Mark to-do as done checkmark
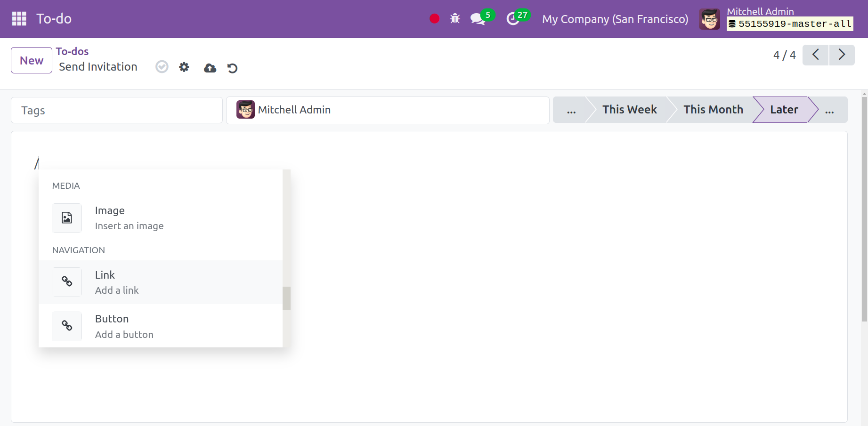The height and width of the screenshot is (426, 868). click(162, 67)
